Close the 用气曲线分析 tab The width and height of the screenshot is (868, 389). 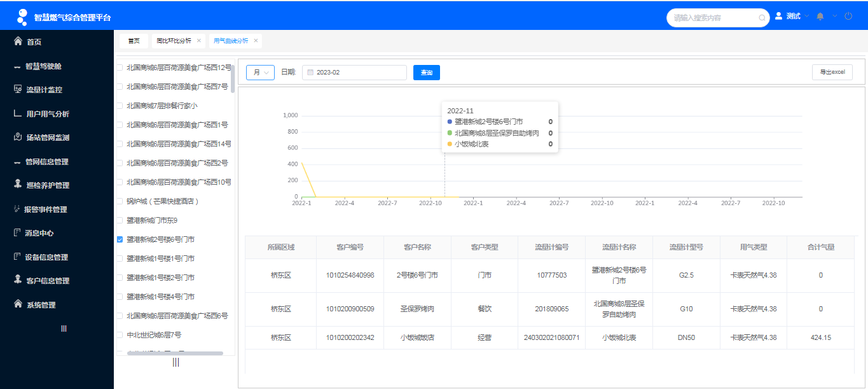256,41
